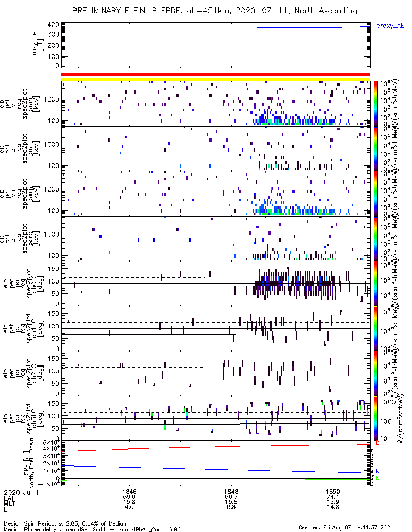The height and width of the screenshot is (532, 412).
Task: Click the '2020 Jul 11' date label
Action: click(23, 492)
